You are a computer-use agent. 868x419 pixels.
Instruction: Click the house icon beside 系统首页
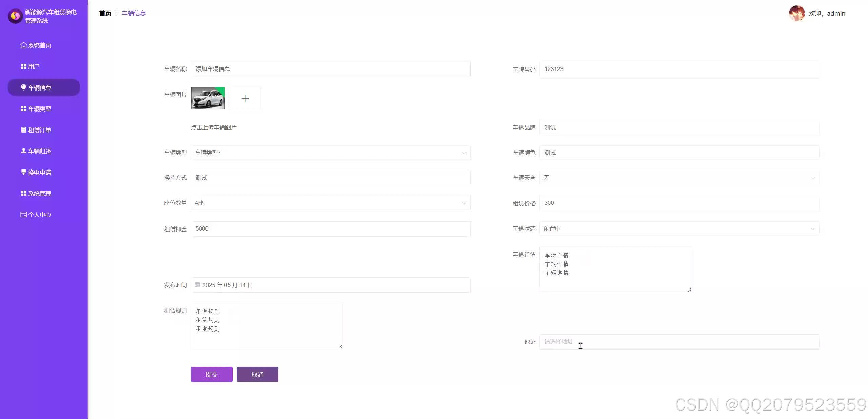tap(23, 45)
